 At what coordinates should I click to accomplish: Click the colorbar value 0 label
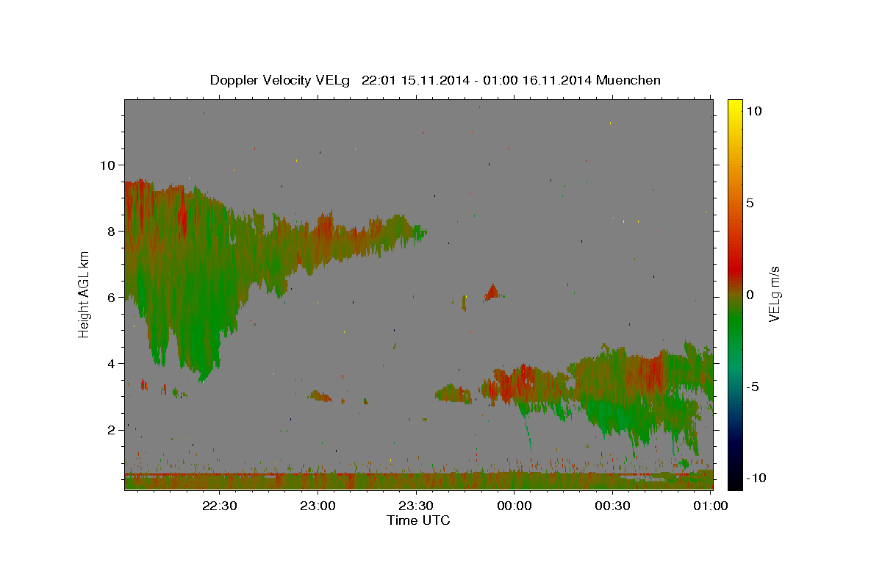pyautogui.click(x=750, y=294)
